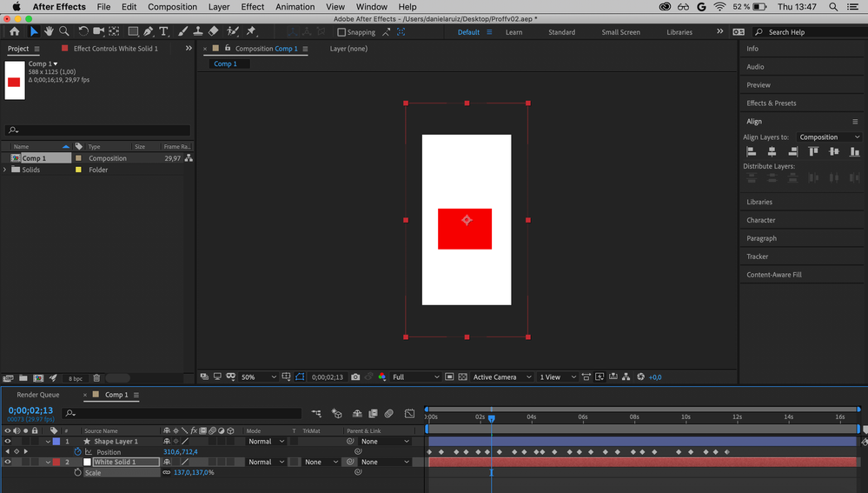The height and width of the screenshot is (493, 868).
Task: Toggle the Position property stopwatch
Action: 77,452
